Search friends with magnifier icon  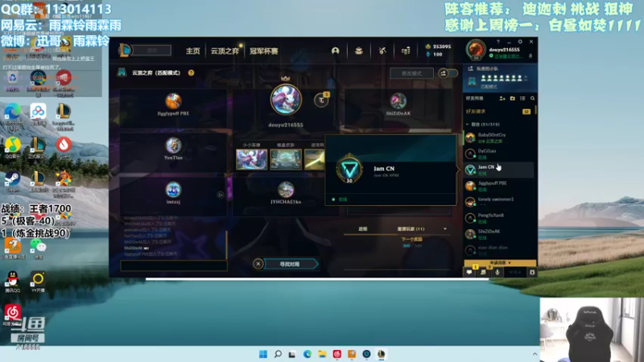tap(532, 98)
